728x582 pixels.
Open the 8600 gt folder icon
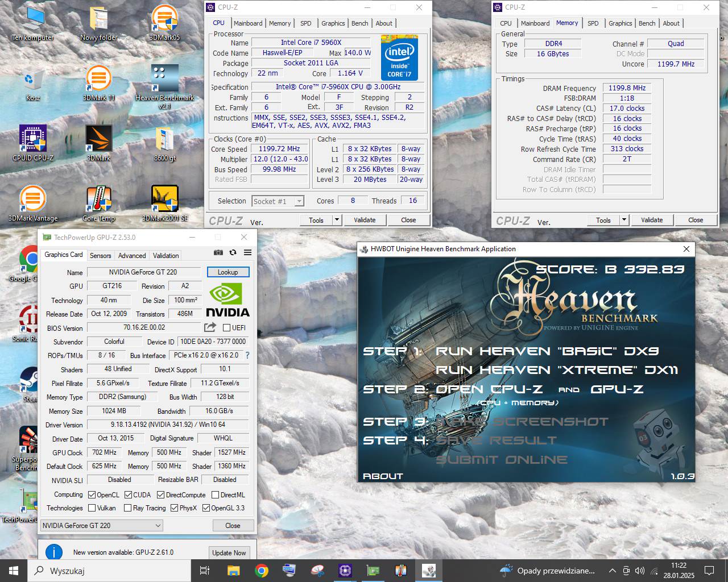pos(165,143)
